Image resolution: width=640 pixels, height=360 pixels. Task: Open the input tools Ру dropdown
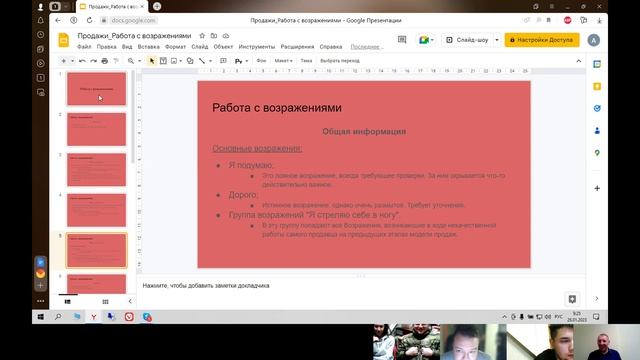point(241,61)
